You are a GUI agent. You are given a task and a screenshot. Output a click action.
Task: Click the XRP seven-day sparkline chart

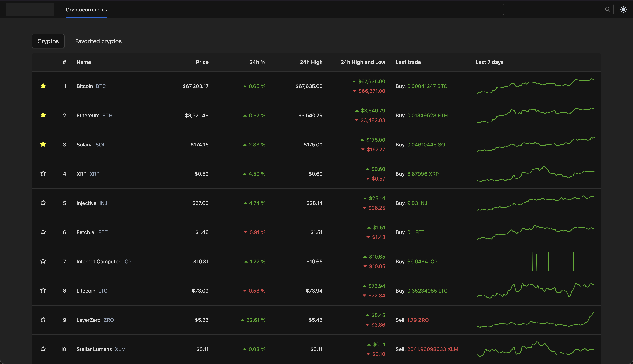(x=535, y=174)
